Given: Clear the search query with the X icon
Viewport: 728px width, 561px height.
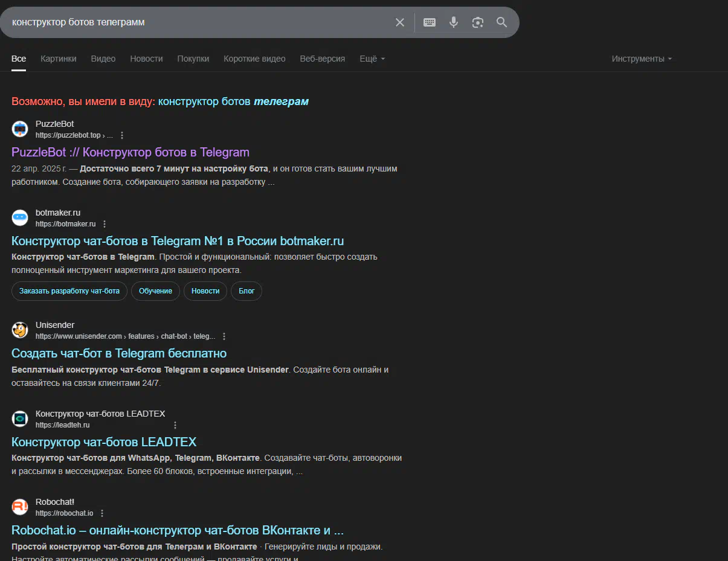Looking at the screenshot, I should 400,22.
